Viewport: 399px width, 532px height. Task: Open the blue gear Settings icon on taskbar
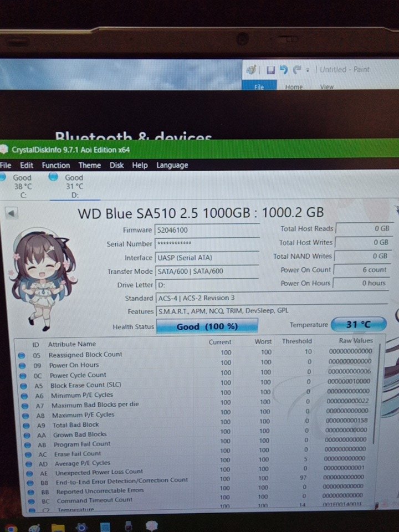coord(81,527)
